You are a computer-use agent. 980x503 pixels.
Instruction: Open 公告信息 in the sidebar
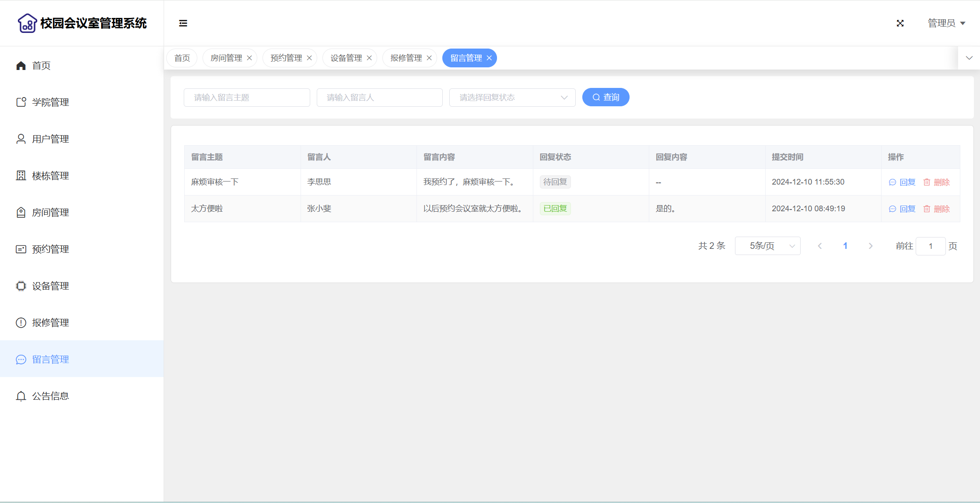pos(50,396)
